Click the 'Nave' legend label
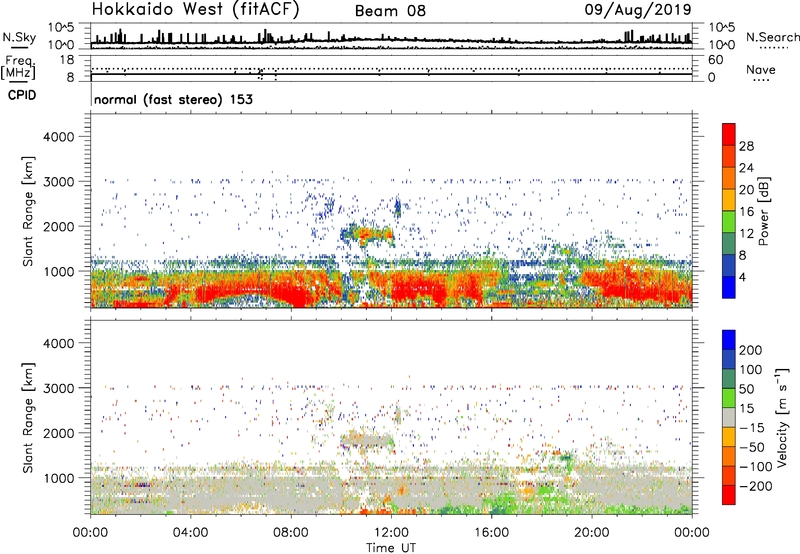The height and width of the screenshot is (554, 800). (x=760, y=69)
